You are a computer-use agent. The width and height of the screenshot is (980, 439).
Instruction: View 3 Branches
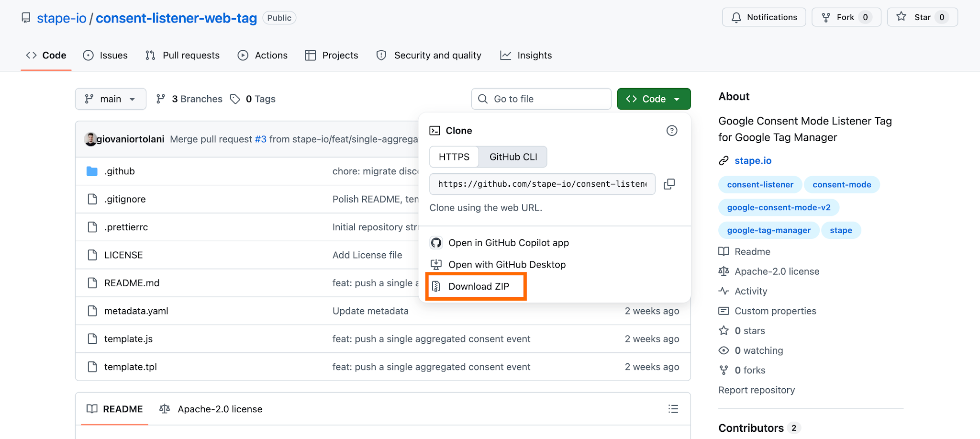coord(189,99)
